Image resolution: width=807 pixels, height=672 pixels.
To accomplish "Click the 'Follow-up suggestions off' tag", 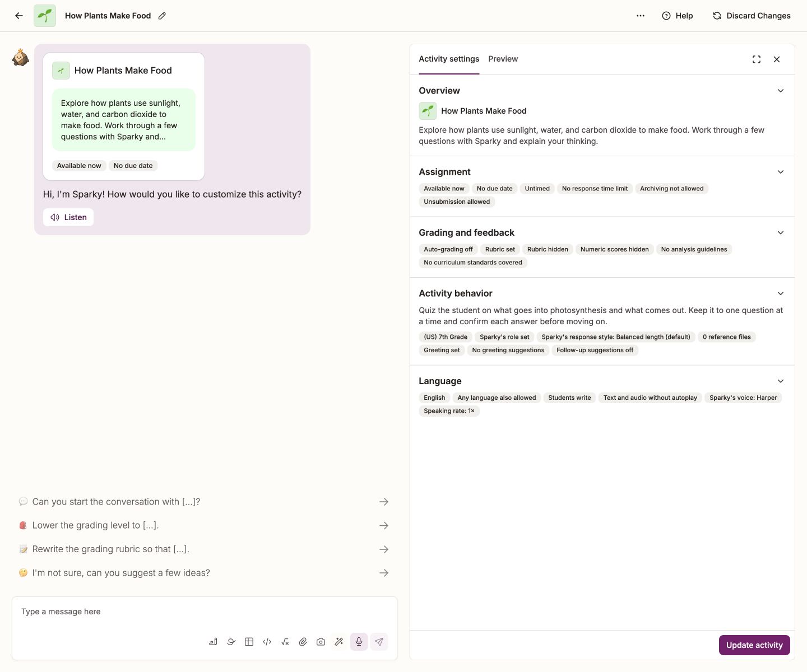I will click(595, 350).
